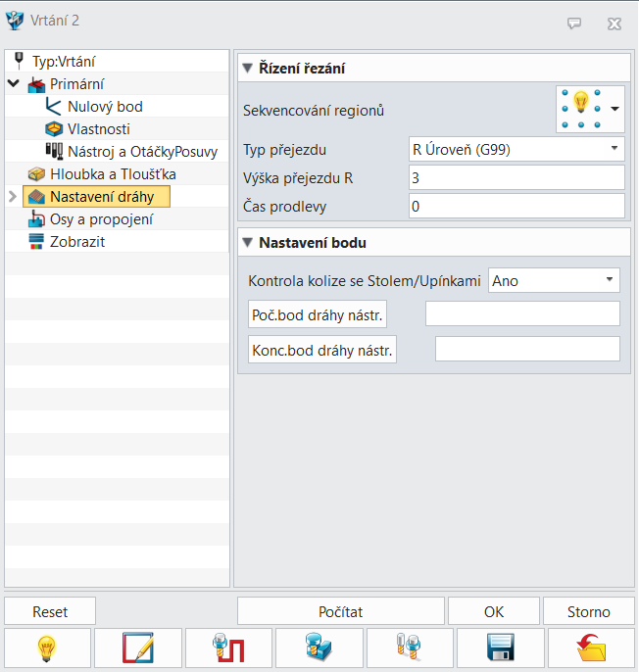Open the Zobrazit page

point(77,242)
